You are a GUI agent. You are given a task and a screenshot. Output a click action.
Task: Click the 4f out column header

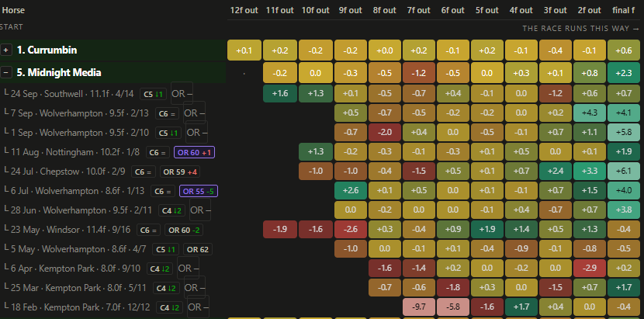tap(521, 10)
